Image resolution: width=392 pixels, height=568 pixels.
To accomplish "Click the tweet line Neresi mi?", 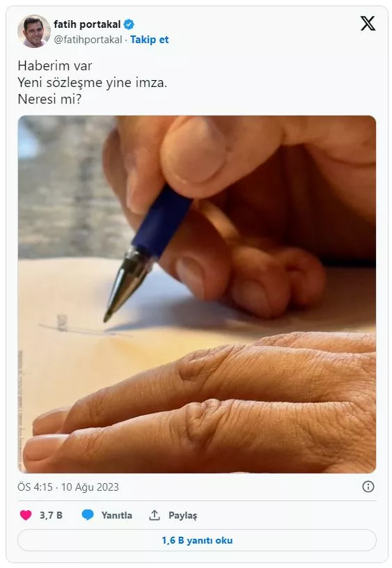I will point(49,99).
